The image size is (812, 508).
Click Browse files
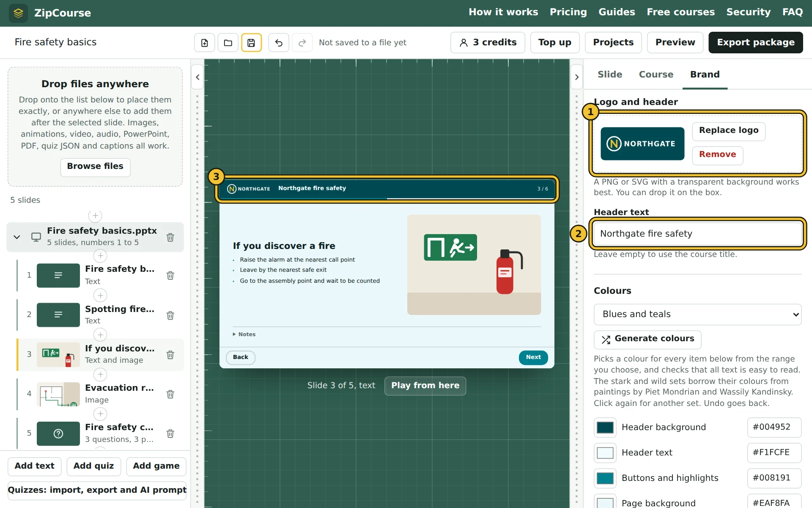point(95,167)
